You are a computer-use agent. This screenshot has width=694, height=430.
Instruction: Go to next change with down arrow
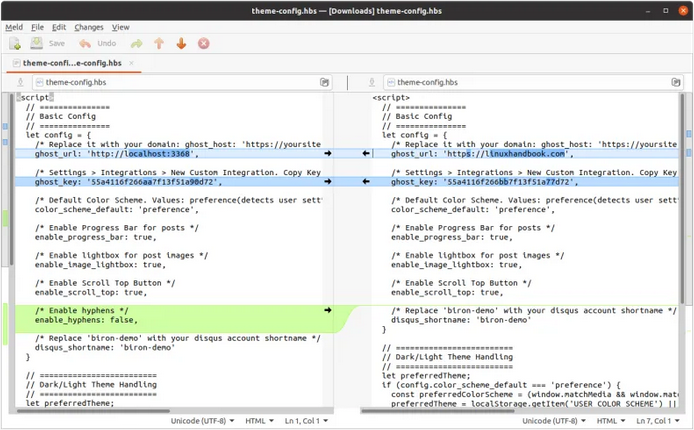point(181,43)
